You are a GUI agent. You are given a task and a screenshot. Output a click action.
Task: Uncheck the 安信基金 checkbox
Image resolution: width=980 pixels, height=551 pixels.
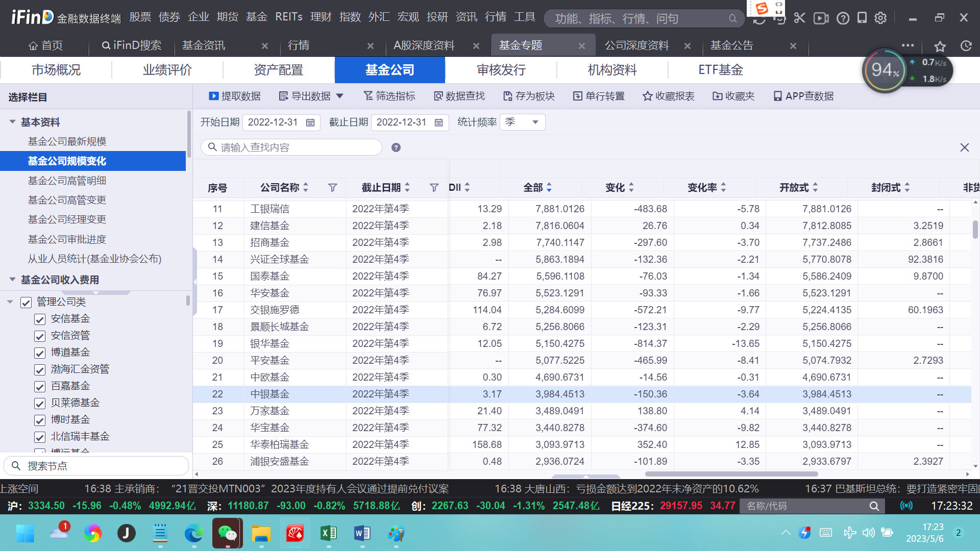[40, 319]
